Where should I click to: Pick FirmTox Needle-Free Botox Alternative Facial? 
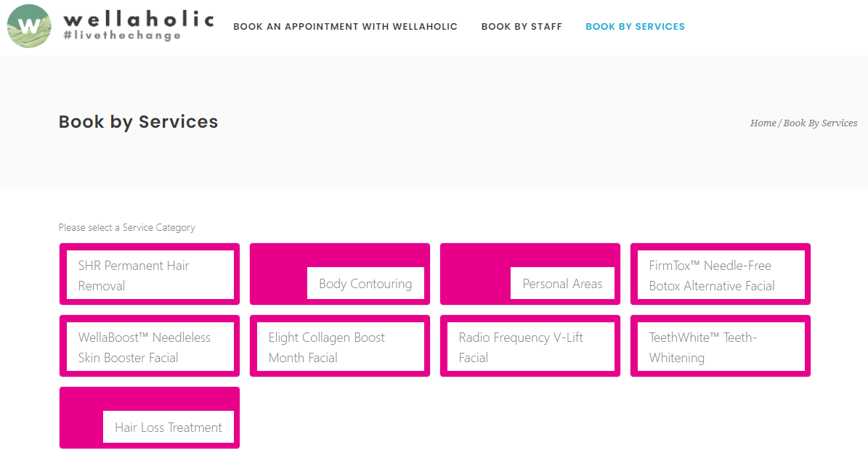720,275
